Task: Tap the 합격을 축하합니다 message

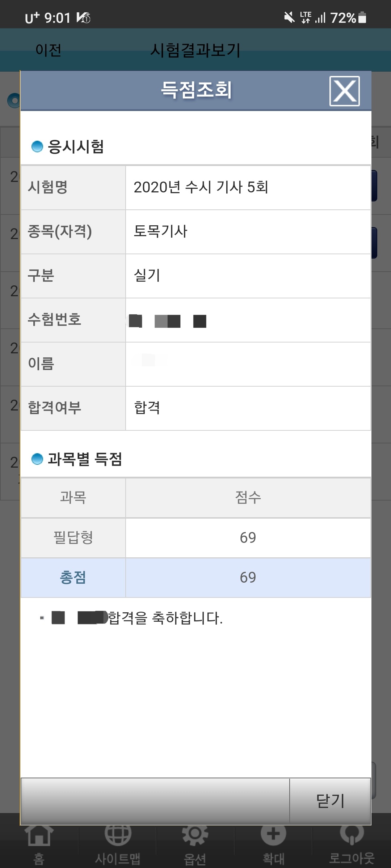Action: coord(165,618)
